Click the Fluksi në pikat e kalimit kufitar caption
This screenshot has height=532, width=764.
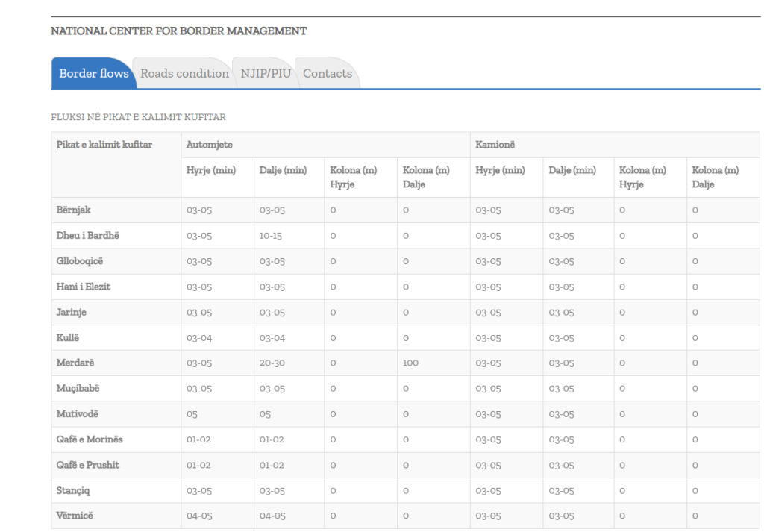[138, 117]
